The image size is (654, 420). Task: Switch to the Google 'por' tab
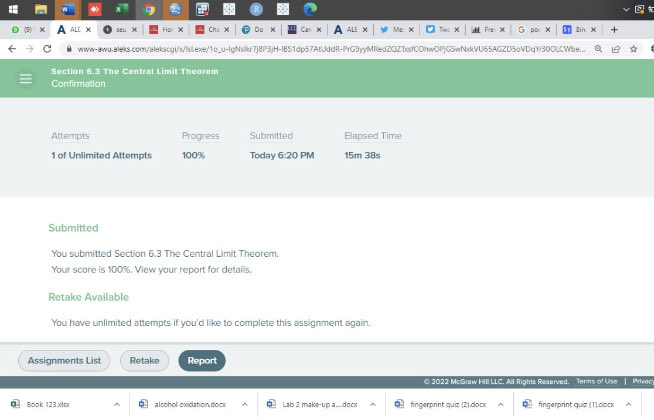click(529, 30)
